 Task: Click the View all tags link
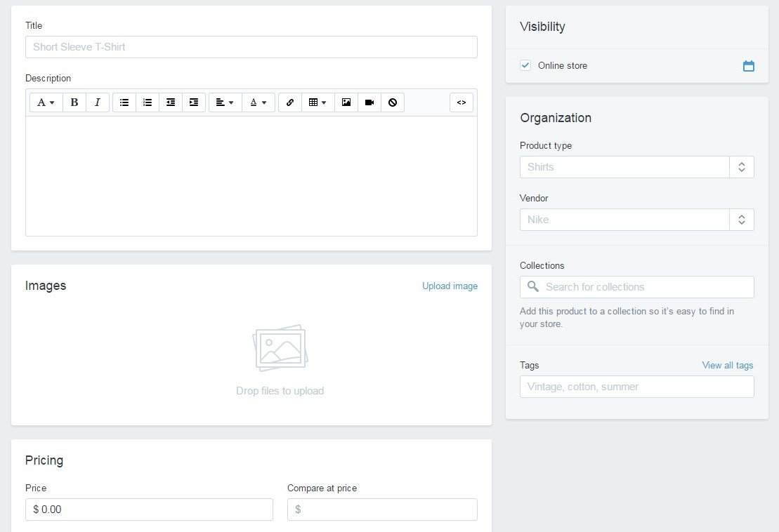click(728, 365)
